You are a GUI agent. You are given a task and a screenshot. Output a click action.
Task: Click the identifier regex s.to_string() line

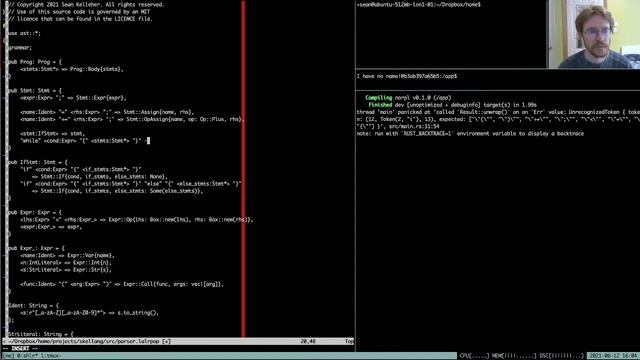(x=89, y=313)
